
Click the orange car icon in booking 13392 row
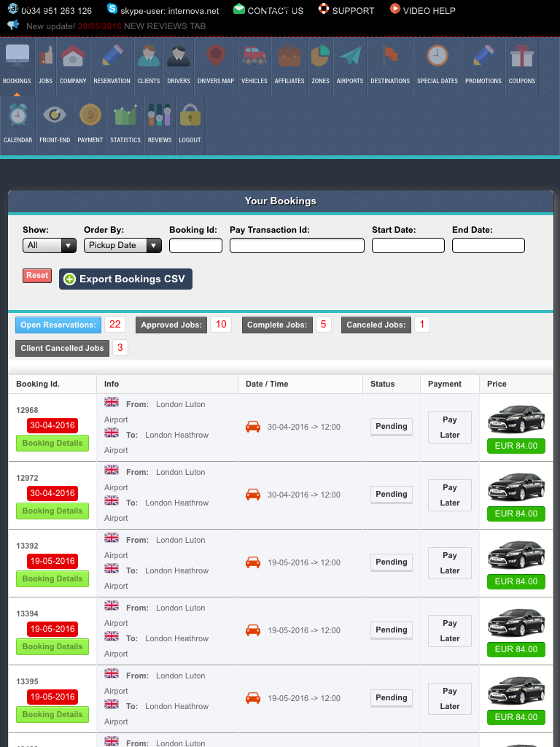pos(253,562)
